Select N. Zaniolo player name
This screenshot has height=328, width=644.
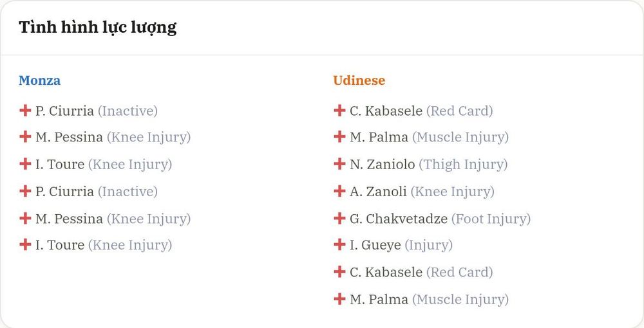pyautogui.click(x=383, y=165)
